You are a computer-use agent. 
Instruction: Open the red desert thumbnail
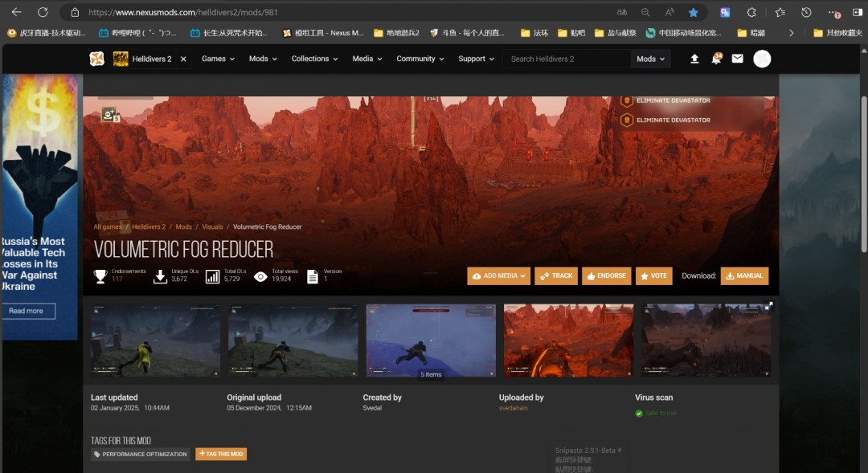pos(568,340)
